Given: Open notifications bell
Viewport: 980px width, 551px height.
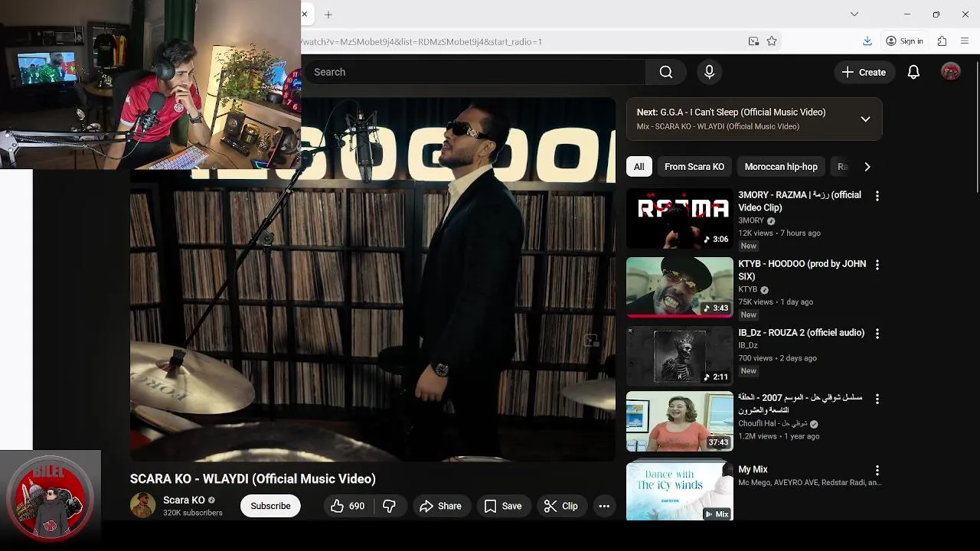Looking at the screenshot, I should 913,72.
